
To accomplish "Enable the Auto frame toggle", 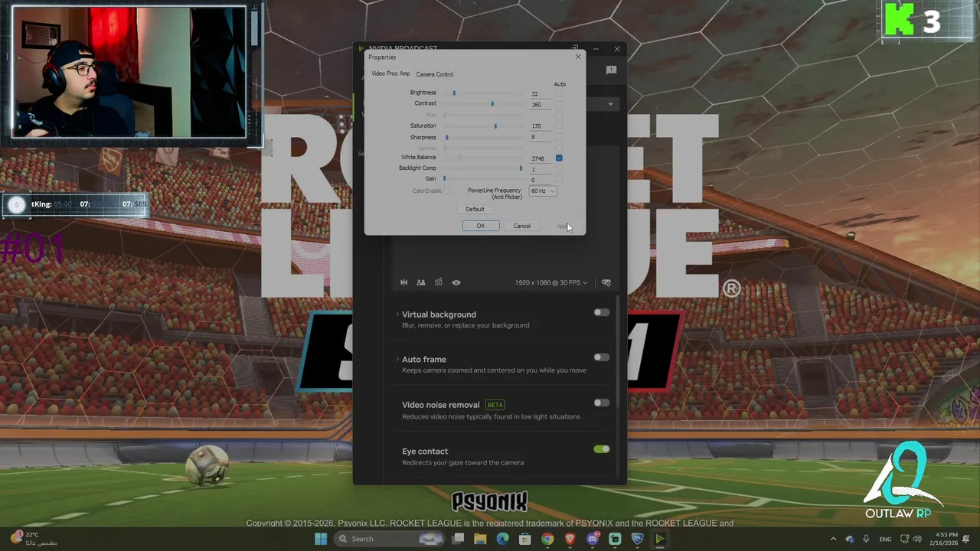I will [602, 357].
